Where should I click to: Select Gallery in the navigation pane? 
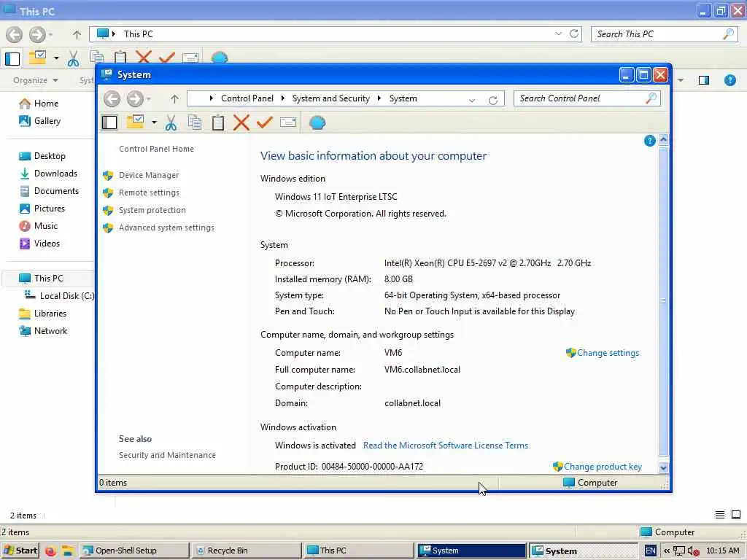tap(47, 121)
